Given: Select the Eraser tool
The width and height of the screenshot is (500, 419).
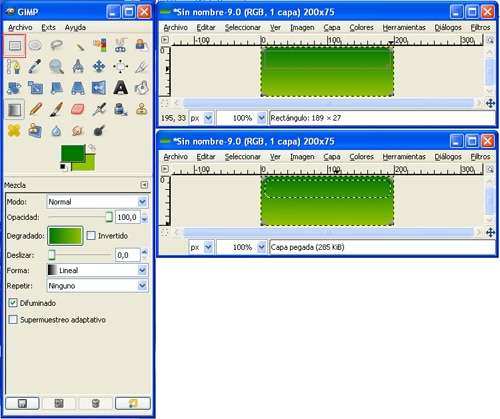Looking at the screenshot, I should point(78,109).
